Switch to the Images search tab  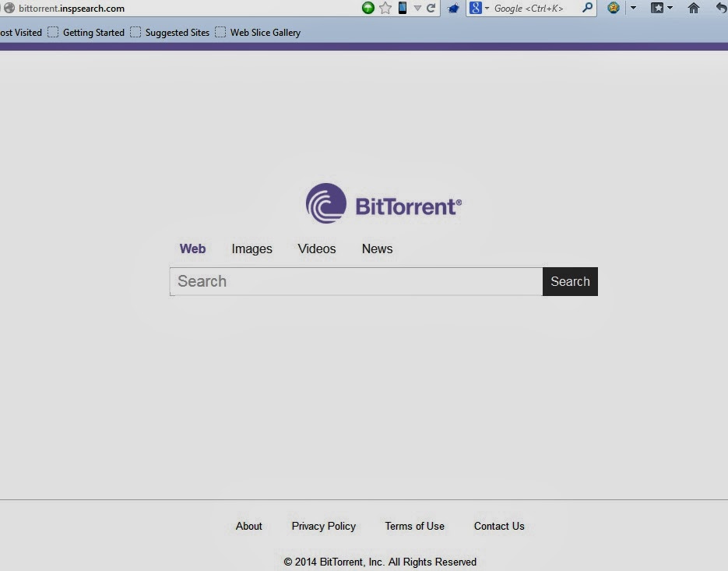coord(251,249)
